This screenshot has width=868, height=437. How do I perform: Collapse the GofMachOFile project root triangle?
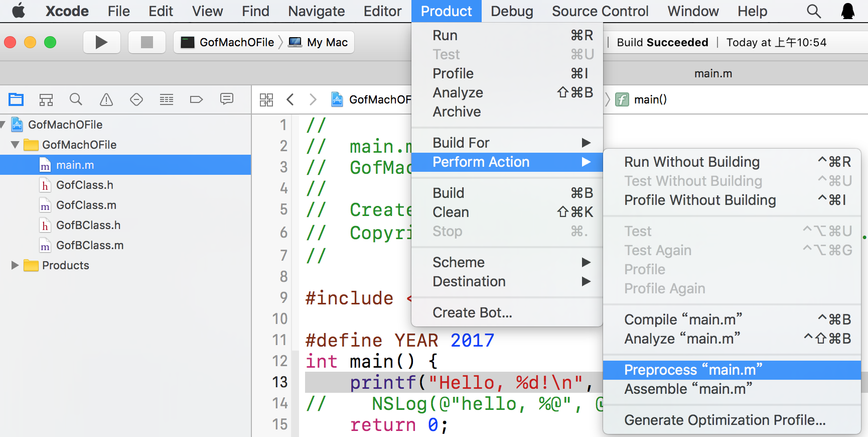pos(3,125)
